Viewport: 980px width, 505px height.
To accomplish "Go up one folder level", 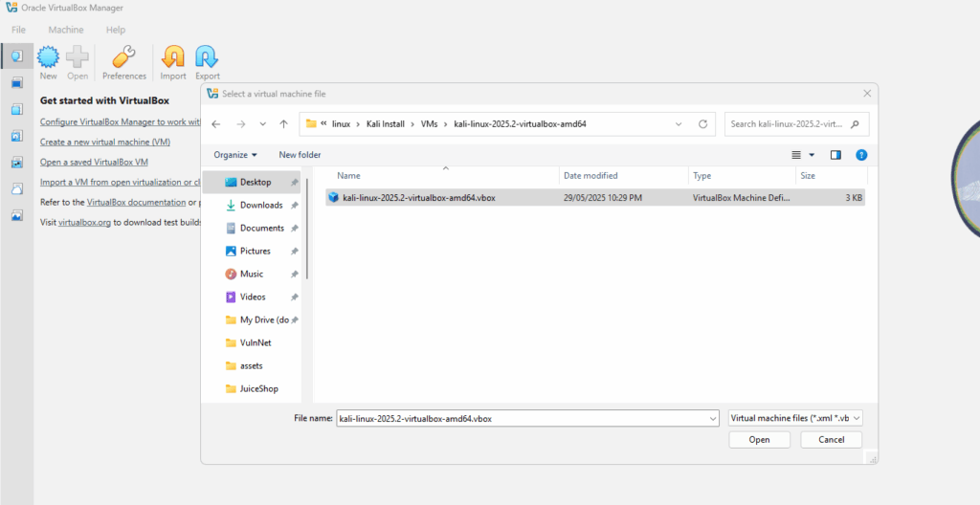I will tap(283, 123).
